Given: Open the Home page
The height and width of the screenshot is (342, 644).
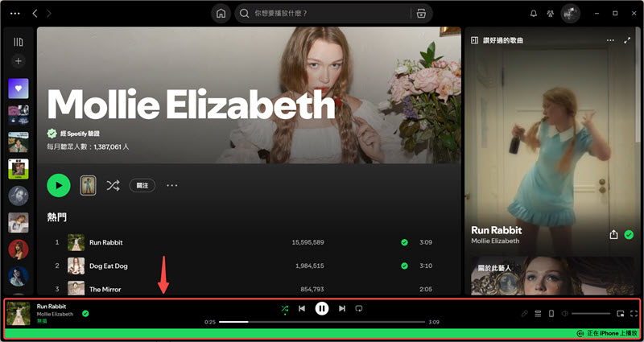Looking at the screenshot, I should coord(221,14).
